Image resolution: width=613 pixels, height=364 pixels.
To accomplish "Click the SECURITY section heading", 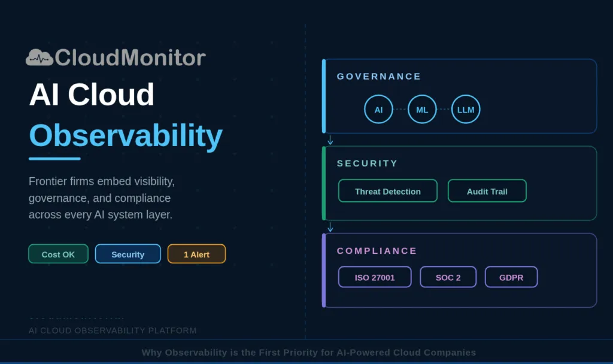I will tap(367, 163).
